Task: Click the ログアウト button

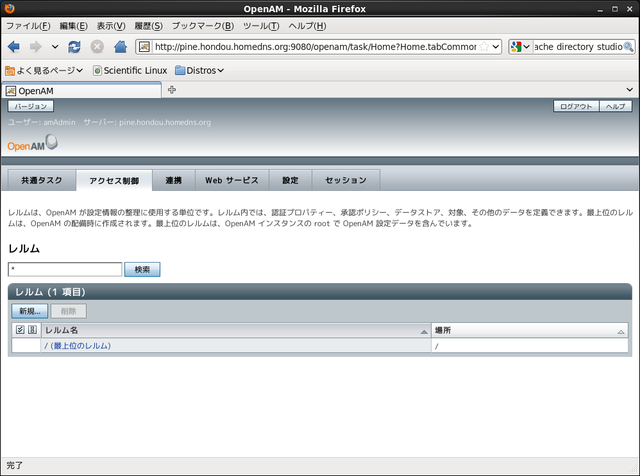Action: click(x=576, y=106)
